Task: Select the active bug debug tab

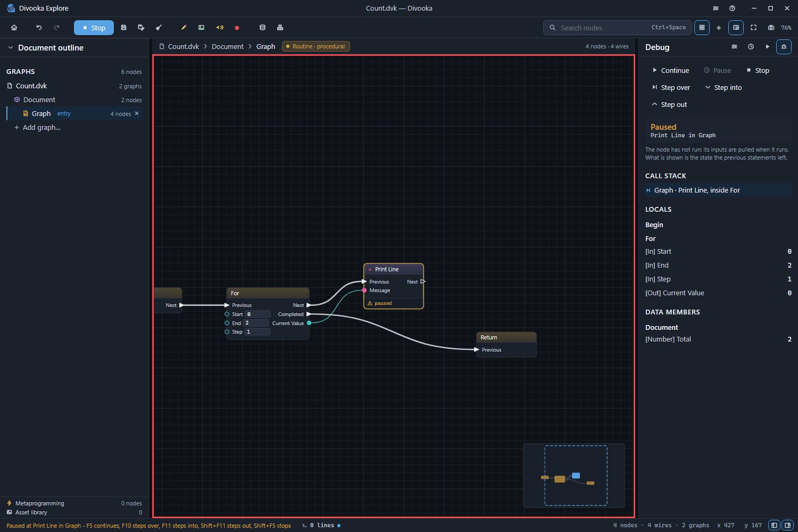Action: 784,47
